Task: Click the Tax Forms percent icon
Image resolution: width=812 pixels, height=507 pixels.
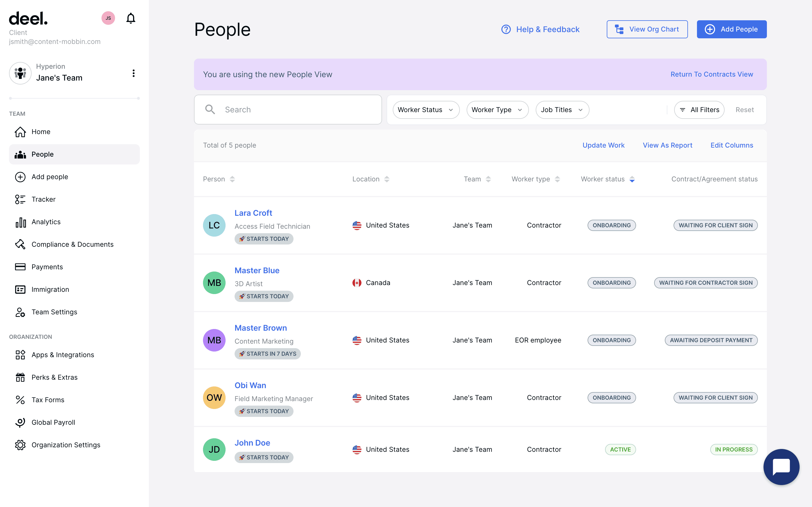Action: (x=20, y=400)
